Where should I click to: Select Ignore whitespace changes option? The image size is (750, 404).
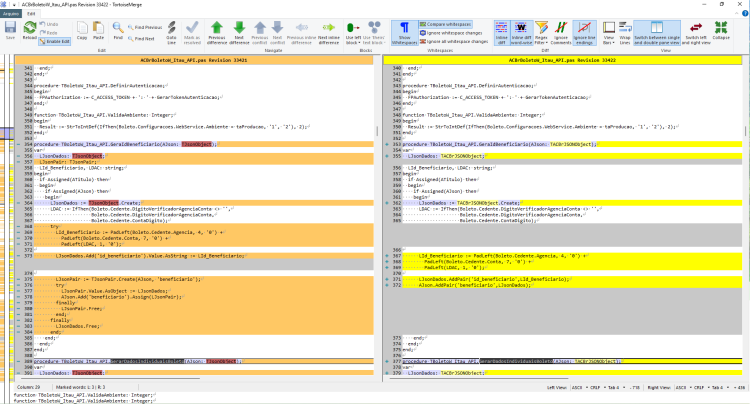click(x=451, y=33)
